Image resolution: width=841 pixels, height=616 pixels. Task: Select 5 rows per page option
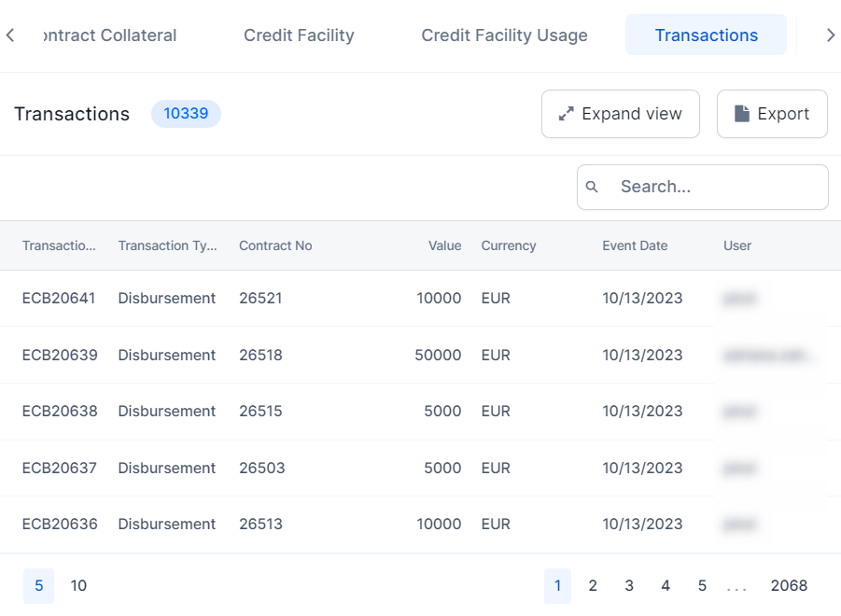pyautogui.click(x=38, y=586)
